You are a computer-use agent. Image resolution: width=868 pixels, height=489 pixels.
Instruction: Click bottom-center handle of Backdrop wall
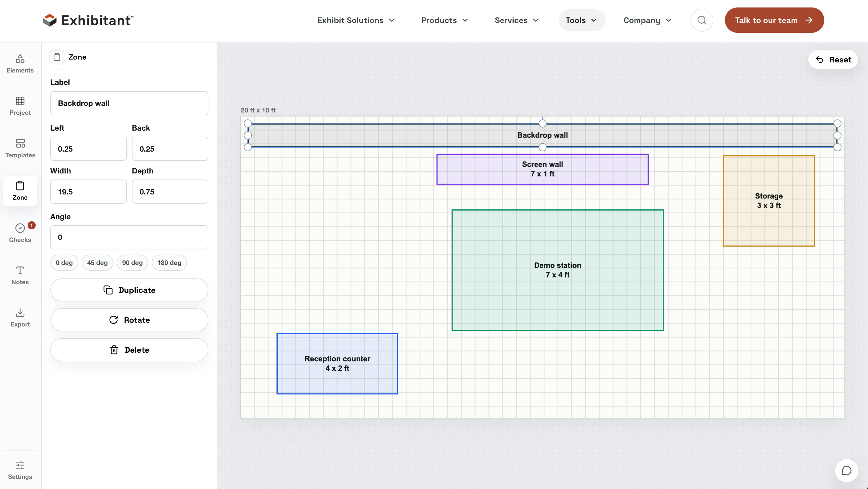coord(542,147)
